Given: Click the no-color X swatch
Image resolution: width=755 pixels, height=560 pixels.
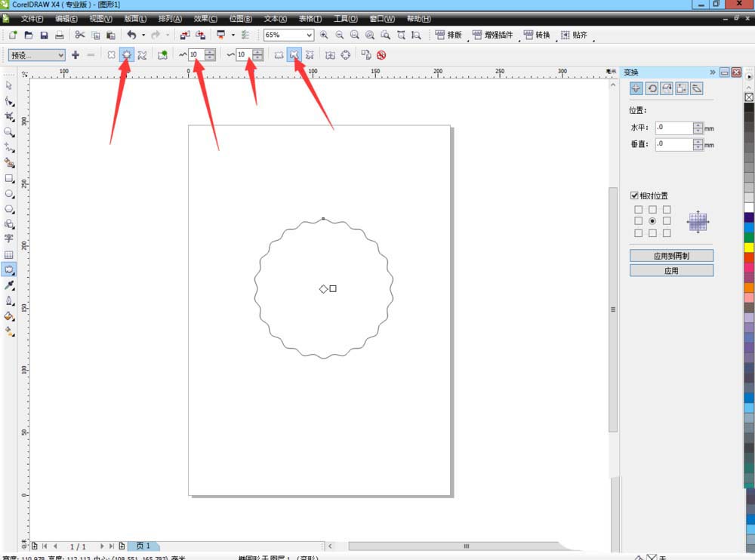Looking at the screenshot, I should pos(749,97).
